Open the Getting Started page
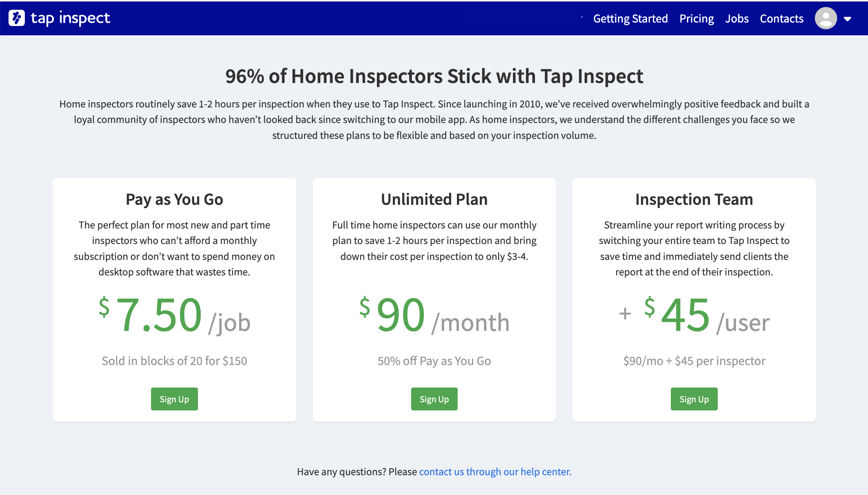The width and height of the screenshot is (868, 495). tap(630, 19)
